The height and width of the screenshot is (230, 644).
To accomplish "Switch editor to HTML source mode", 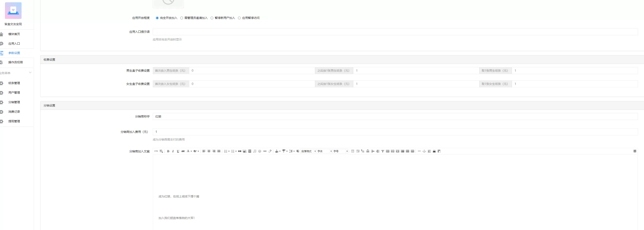I will pyautogui.click(x=156, y=151).
